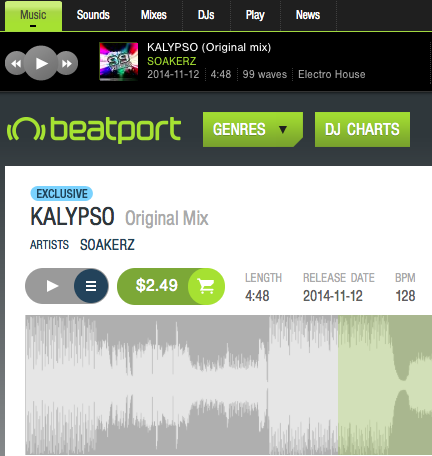Switch to the Sounds tab
The width and height of the screenshot is (432, 456).
pyautogui.click(x=93, y=15)
